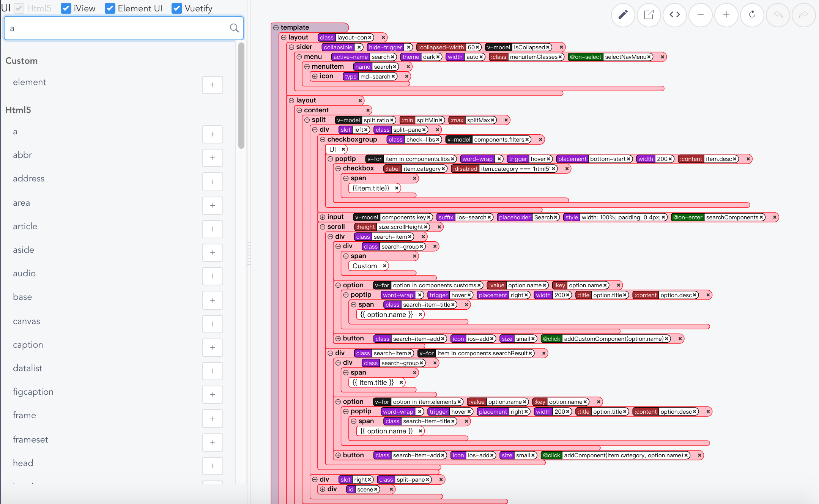
Task: Expand the input node with v-model
Action: pos(323,217)
